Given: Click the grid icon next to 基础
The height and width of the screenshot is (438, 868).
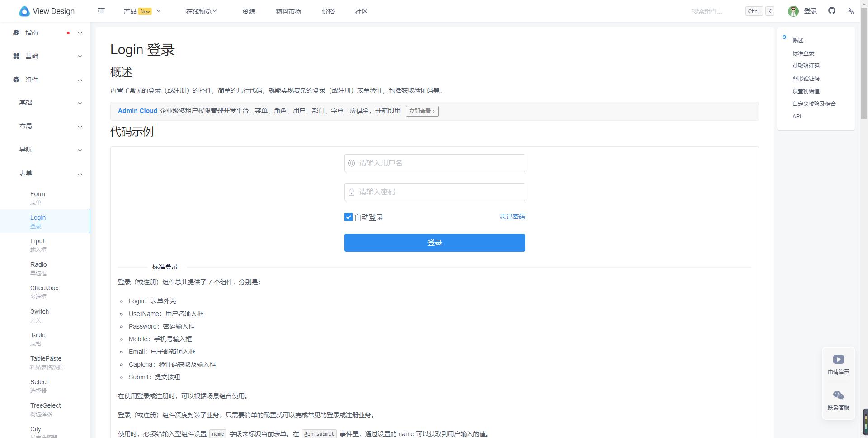Looking at the screenshot, I should tap(16, 56).
